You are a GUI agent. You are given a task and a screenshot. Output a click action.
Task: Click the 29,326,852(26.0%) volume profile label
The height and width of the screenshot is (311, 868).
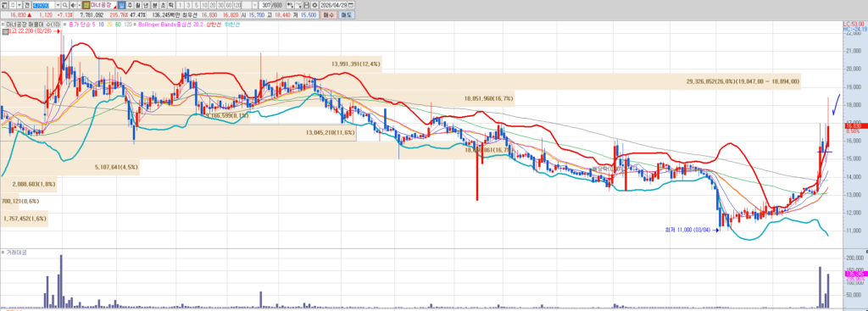743,81
